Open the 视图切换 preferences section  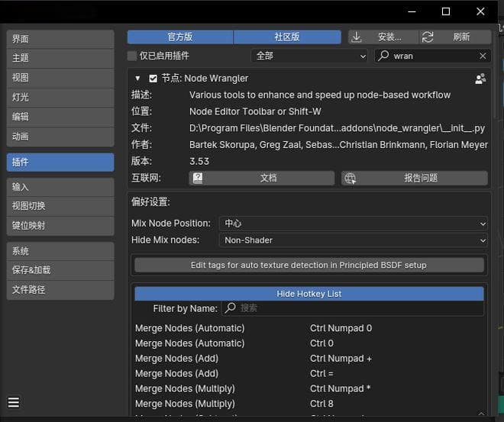(x=60, y=206)
